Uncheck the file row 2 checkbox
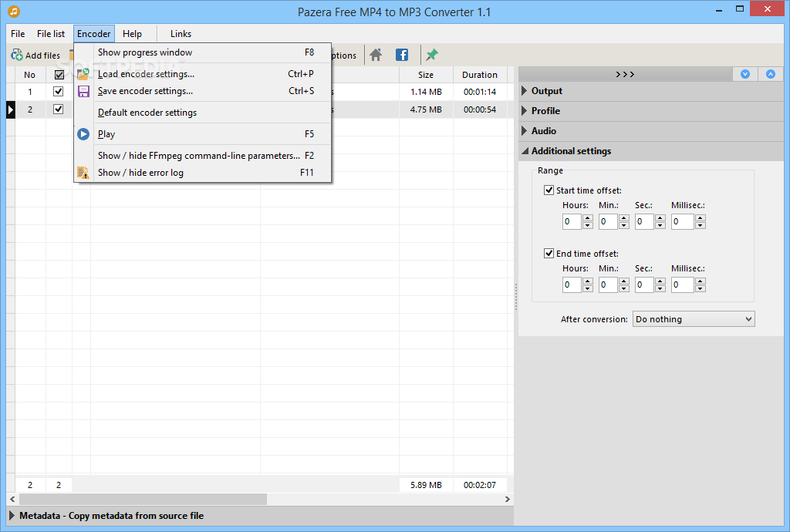The image size is (790, 532). pyautogui.click(x=59, y=109)
